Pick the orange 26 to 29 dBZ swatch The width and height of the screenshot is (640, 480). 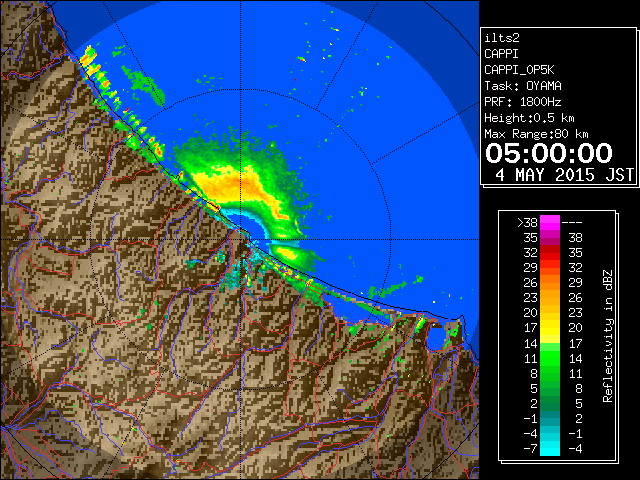coord(550,282)
